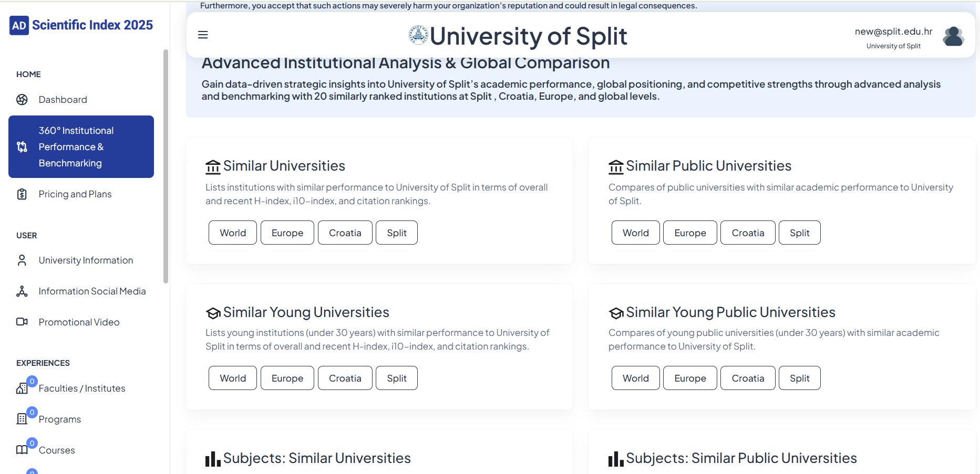Open 360° Institutional Performance & Benchmarking
The height and width of the screenshot is (474, 980).
[81, 147]
